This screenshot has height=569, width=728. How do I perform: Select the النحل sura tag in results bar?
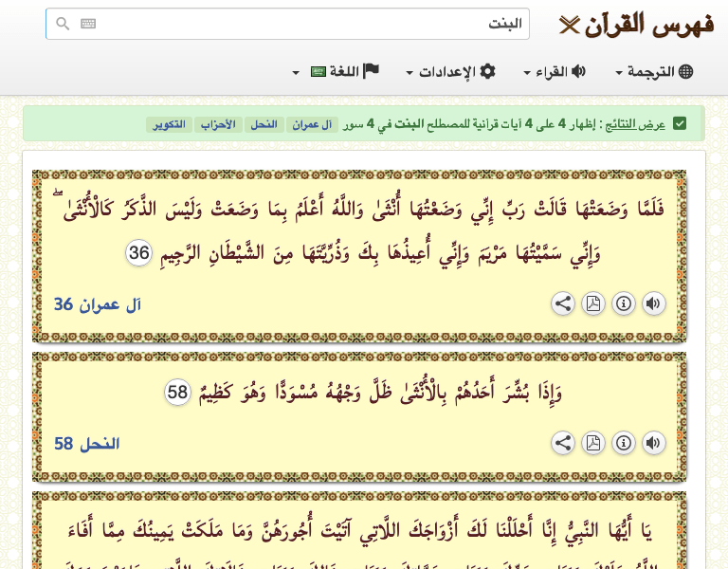264,124
